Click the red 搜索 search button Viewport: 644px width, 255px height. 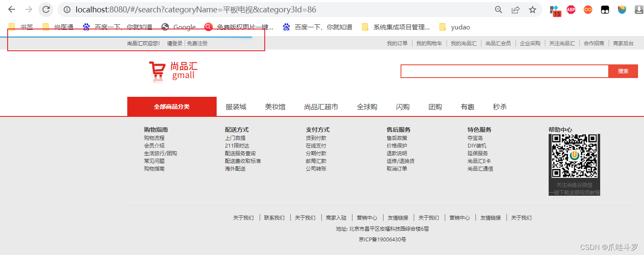pos(623,71)
